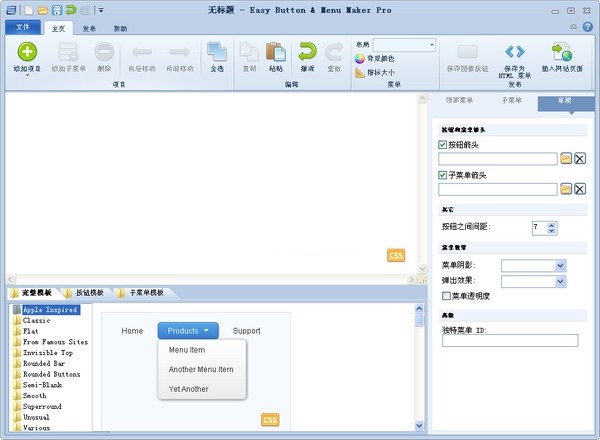600x440 pixels.
Task: Click the Products button in template preview
Action: coord(187,330)
